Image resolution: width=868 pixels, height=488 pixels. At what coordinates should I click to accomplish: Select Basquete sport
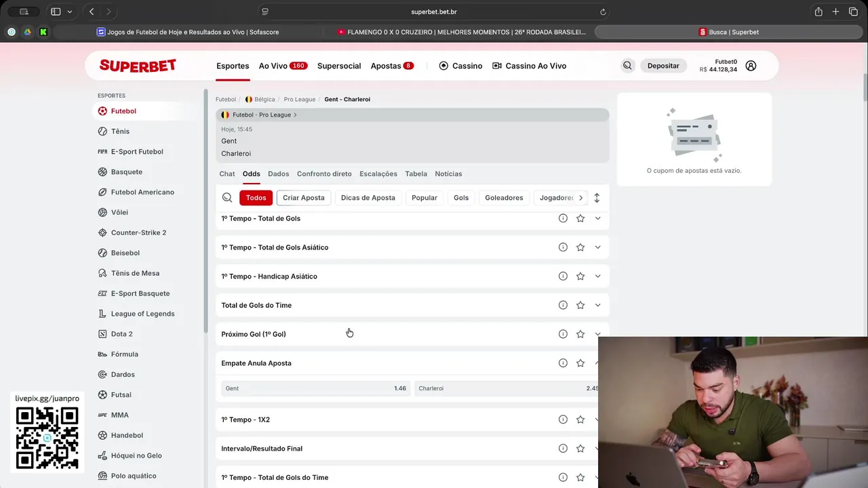pos(120,172)
